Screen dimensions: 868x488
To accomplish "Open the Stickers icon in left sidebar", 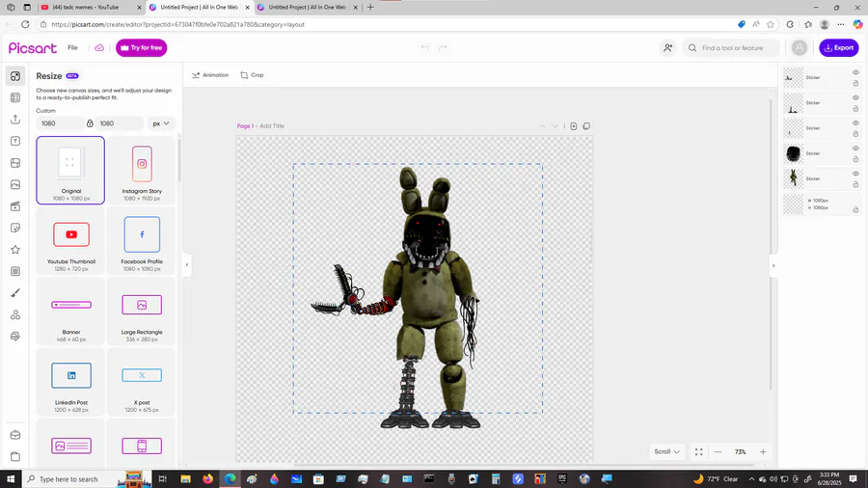I will tap(15, 228).
